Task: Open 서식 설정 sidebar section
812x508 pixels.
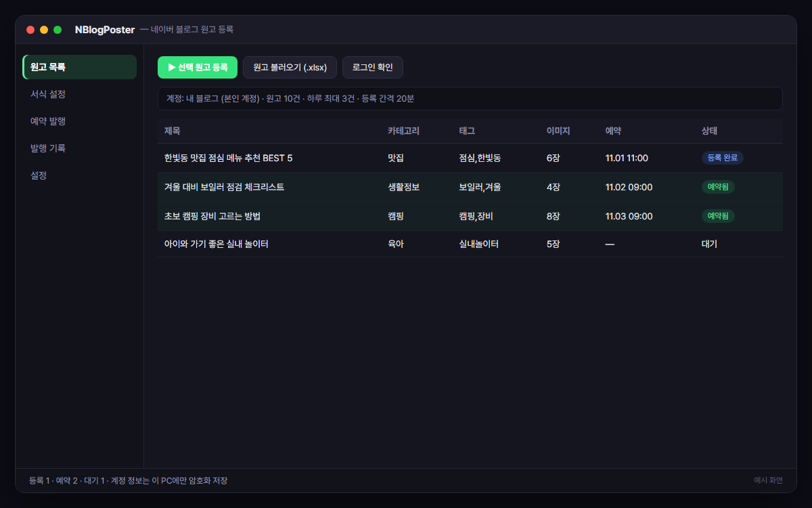Action: (x=80, y=94)
